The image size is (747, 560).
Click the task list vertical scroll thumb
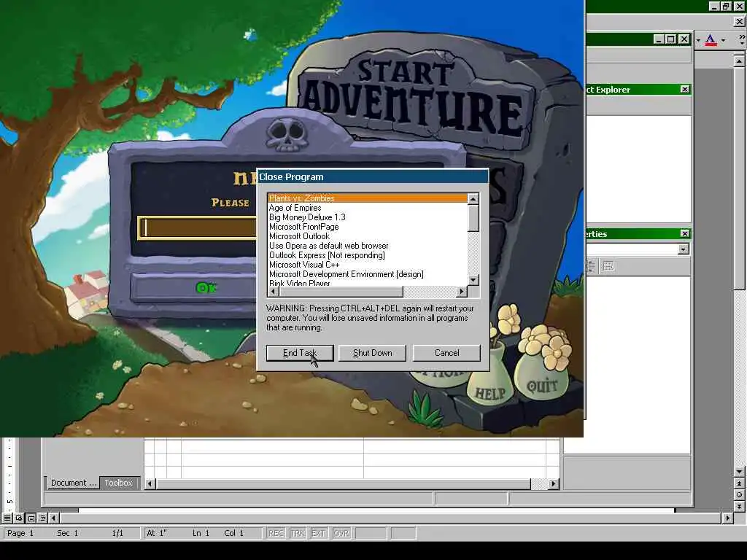click(473, 218)
